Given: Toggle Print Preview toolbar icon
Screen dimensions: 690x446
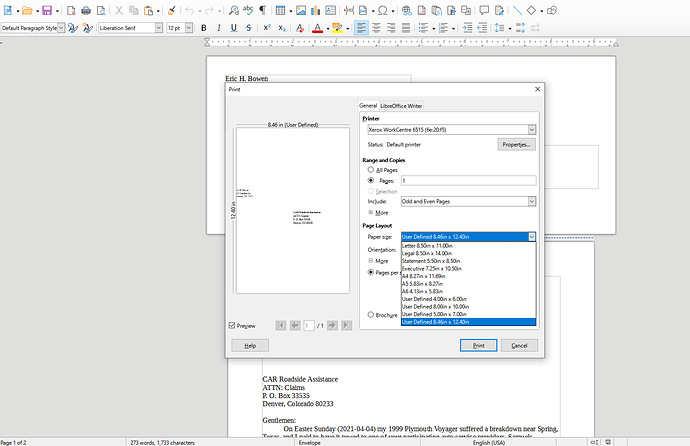Looking at the screenshot, I should [101, 10].
